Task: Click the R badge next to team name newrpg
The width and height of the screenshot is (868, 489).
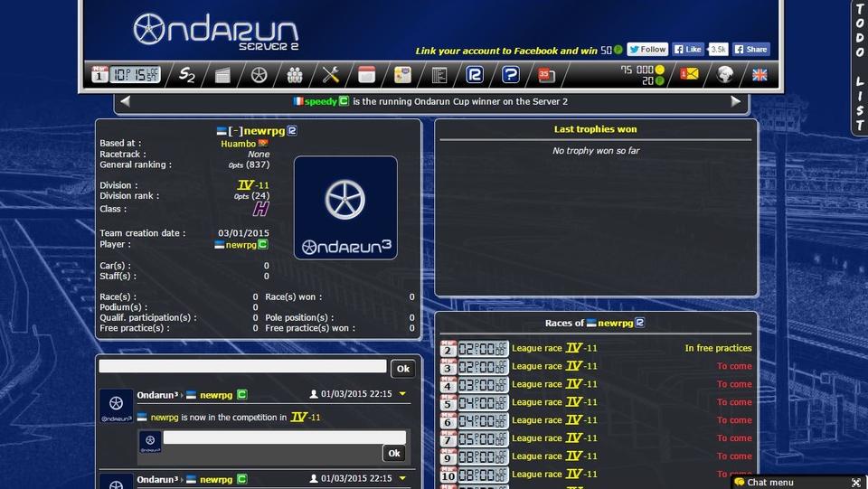Action: (292, 130)
